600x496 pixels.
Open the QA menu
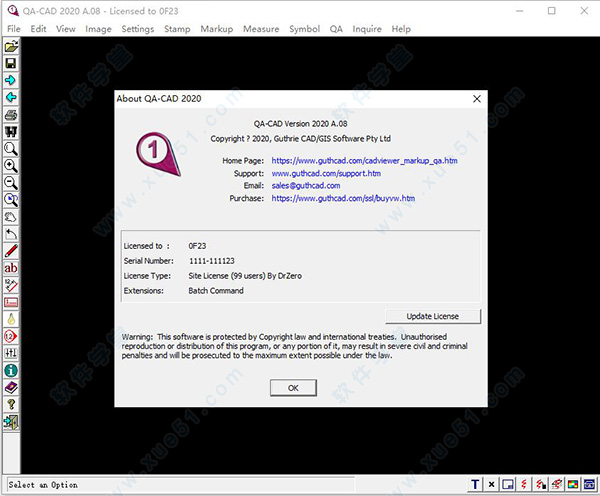[x=336, y=29]
